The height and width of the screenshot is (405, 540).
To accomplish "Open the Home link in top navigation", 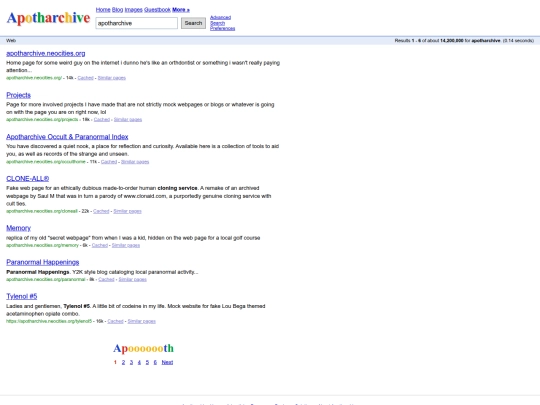I will click(103, 10).
